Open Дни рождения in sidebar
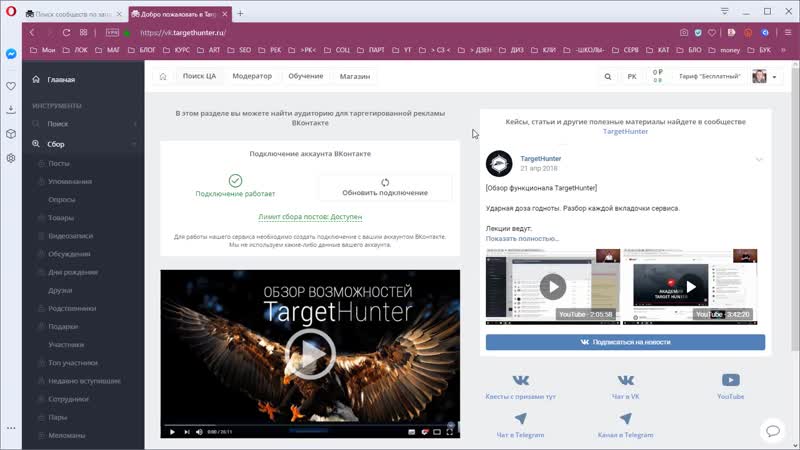The height and width of the screenshot is (450, 800). 73,272
